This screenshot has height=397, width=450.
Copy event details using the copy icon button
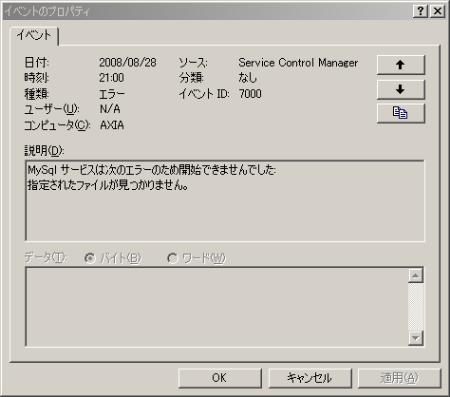[401, 113]
